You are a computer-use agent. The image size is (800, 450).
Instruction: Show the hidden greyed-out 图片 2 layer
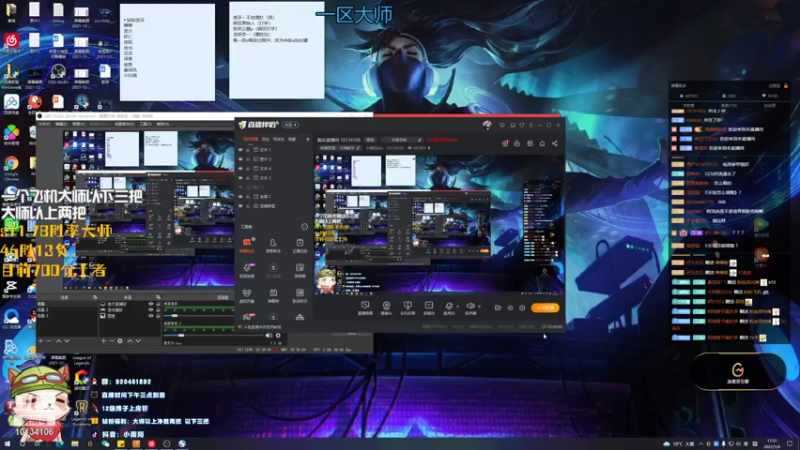tap(241, 187)
